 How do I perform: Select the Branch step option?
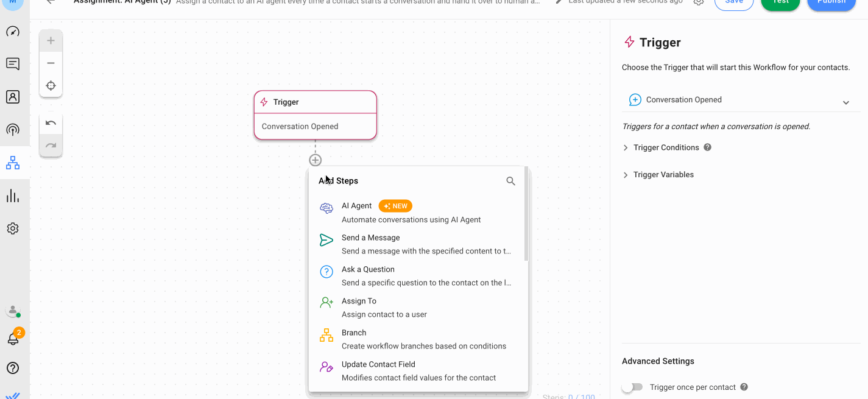point(354,339)
